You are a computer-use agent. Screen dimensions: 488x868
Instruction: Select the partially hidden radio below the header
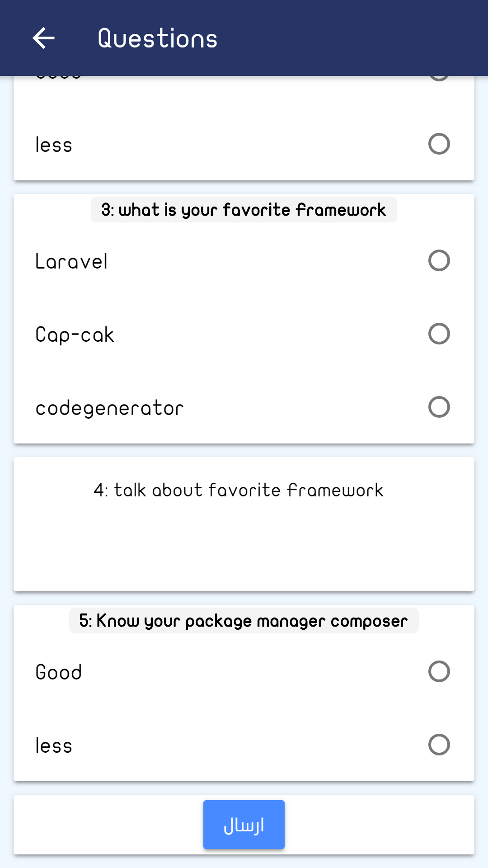(439, 78)
